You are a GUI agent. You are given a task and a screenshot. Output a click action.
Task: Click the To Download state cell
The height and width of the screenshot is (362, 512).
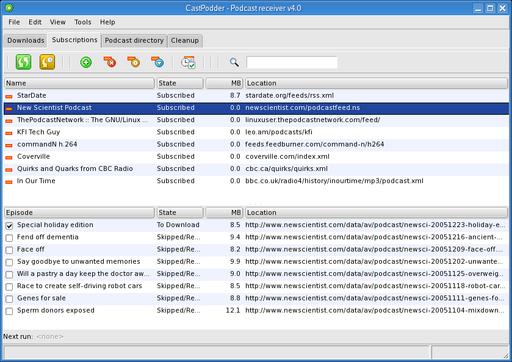coord(178,225)
